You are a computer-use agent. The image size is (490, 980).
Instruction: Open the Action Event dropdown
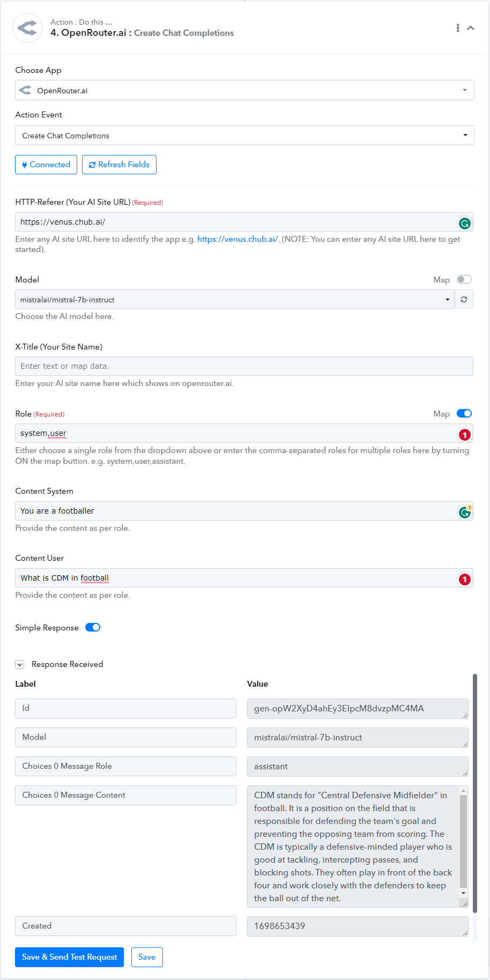(x=244, y=135)
